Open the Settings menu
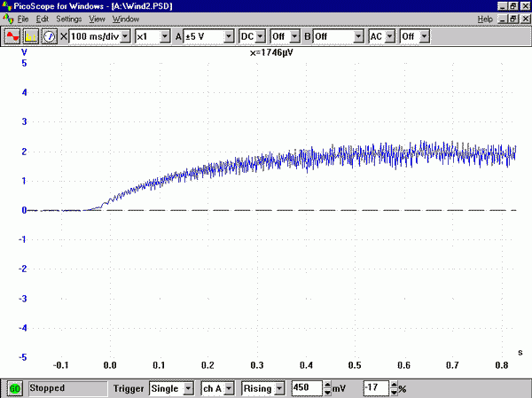The image size is (532, 398). (x=67, y=19)
